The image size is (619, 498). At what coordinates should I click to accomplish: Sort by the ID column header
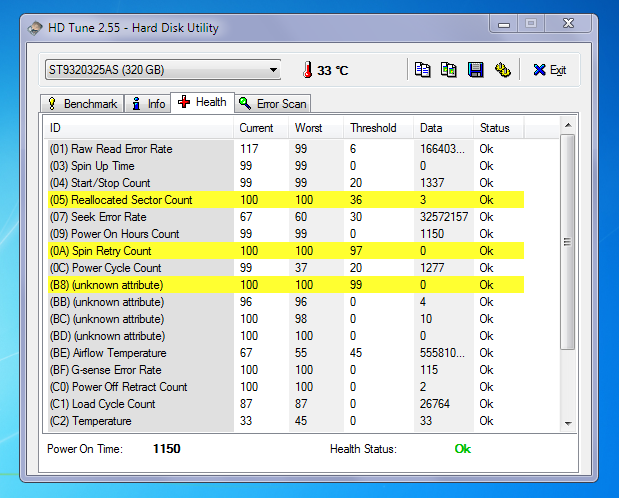[138, 128]
